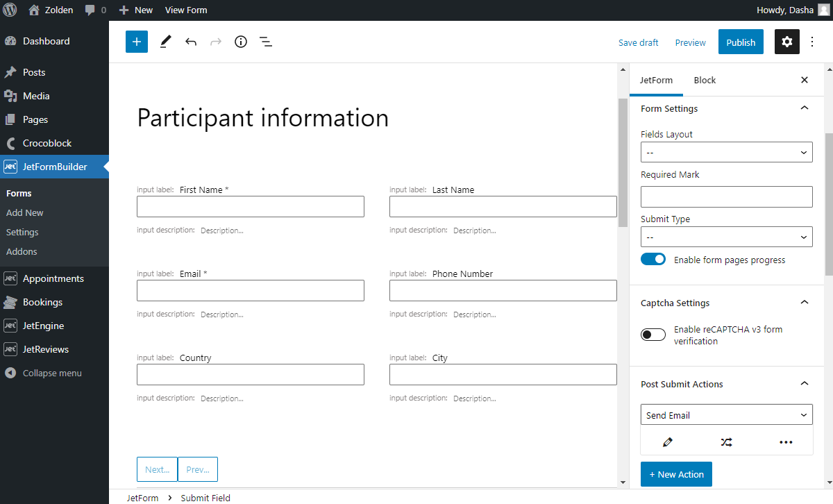Open the list view outline icon

pyautogui.click(x=266, y=42)
